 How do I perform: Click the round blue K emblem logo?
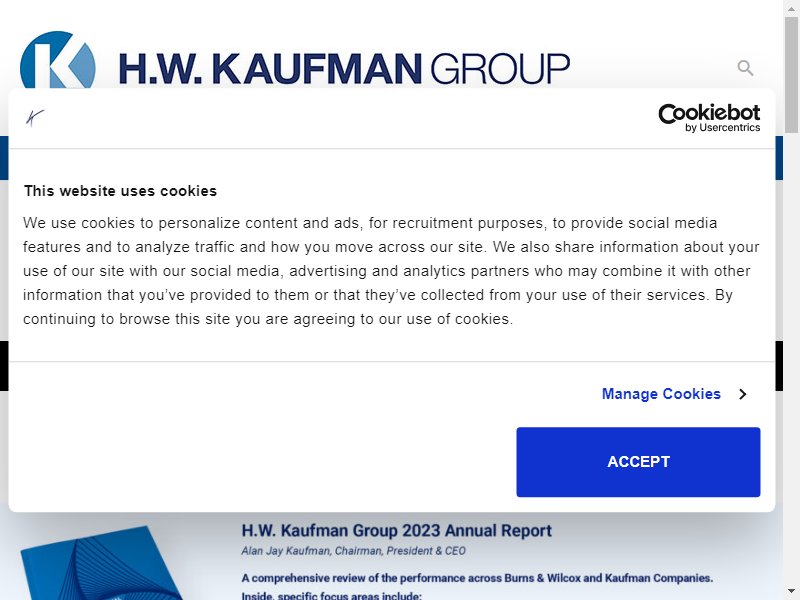58,60
